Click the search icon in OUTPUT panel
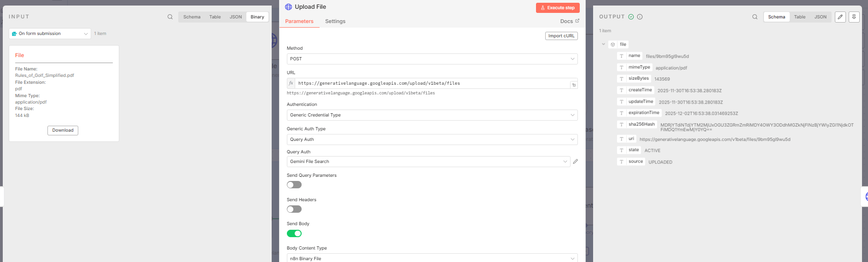 [x=755, y=17]
